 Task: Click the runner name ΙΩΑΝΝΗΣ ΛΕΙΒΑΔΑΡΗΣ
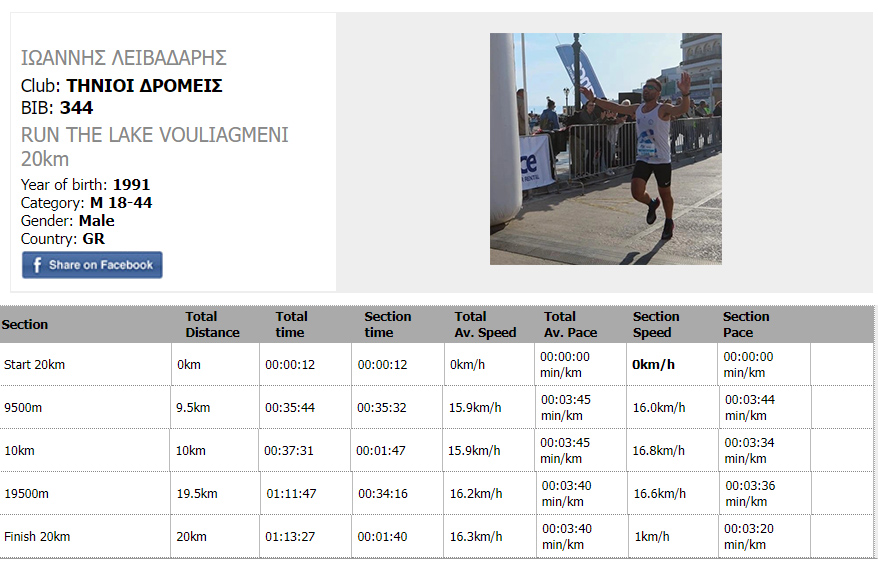pos(124,58)
